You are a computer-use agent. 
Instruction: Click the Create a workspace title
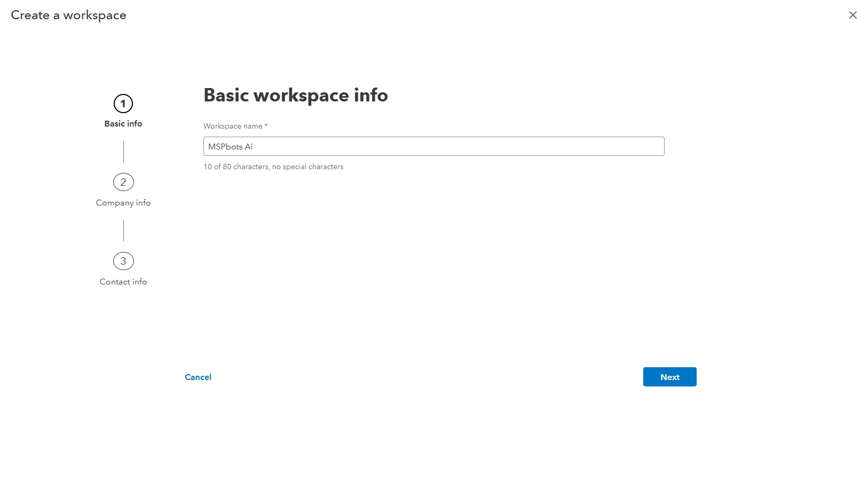point(69,15)
